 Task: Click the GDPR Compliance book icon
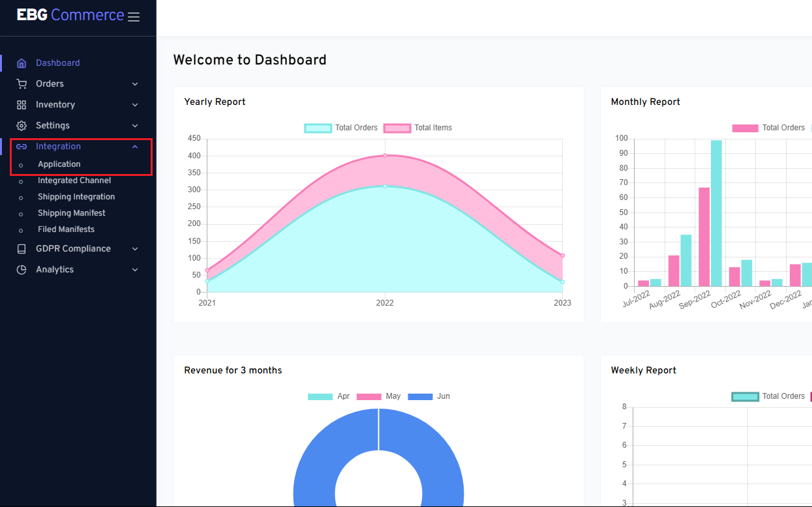[22, 249]
